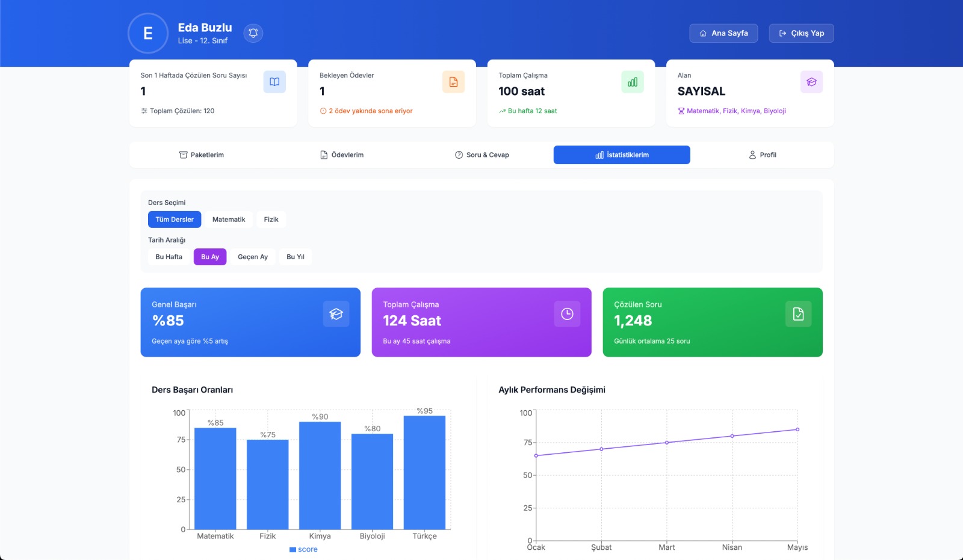The height and width of the screenshot is (560, 963).
Task: Click the score legend color swatch
Action: tap(293, 550)
